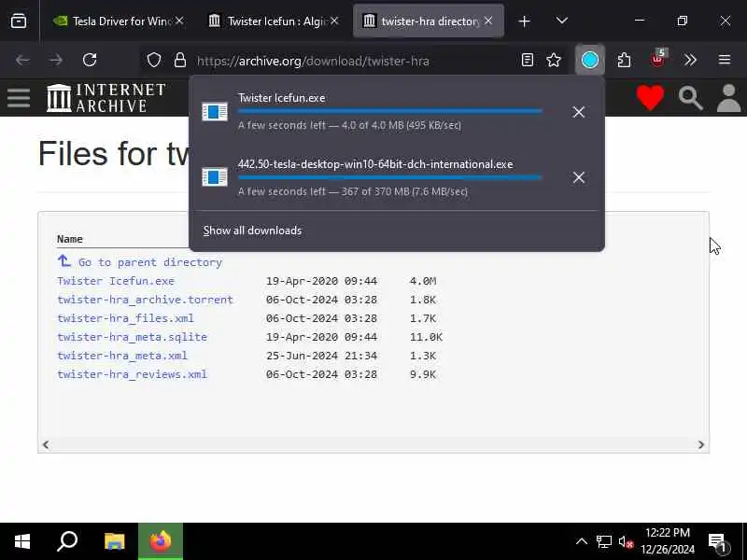This screenshot has height=560, width=747.
Task: Close the Tesla Driver tab
Action: (179, 21)
